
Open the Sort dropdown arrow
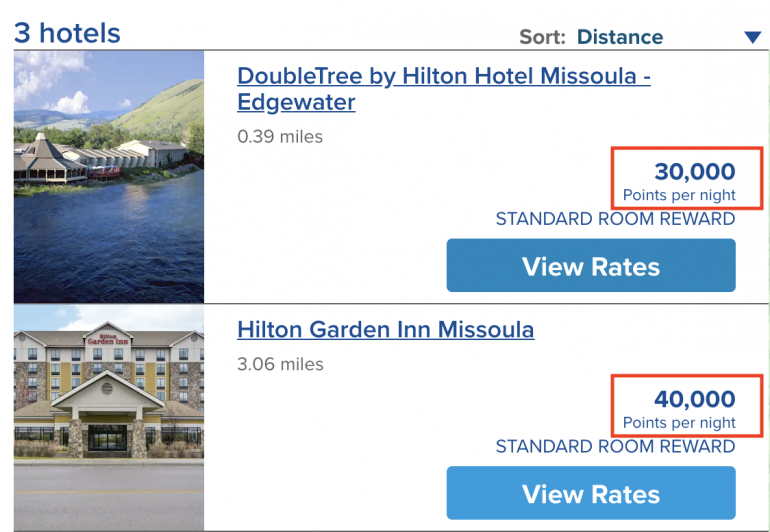[x=752, y=38]
